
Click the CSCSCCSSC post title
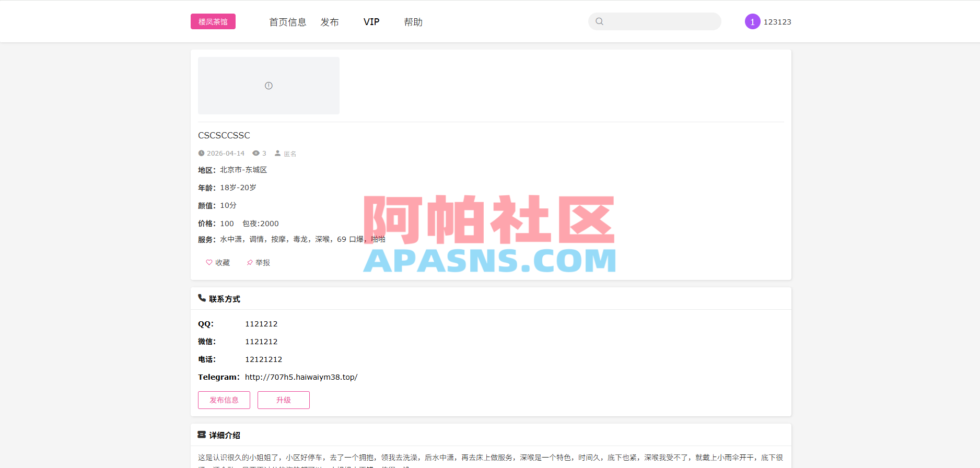(x=224, y=135)
